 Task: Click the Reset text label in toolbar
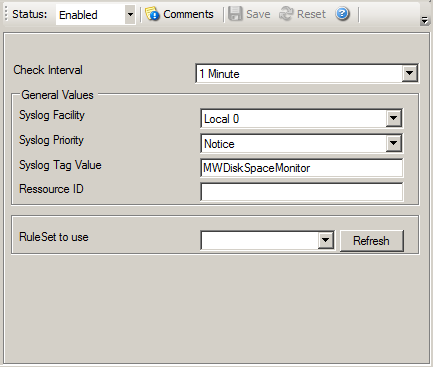point(311,14)
